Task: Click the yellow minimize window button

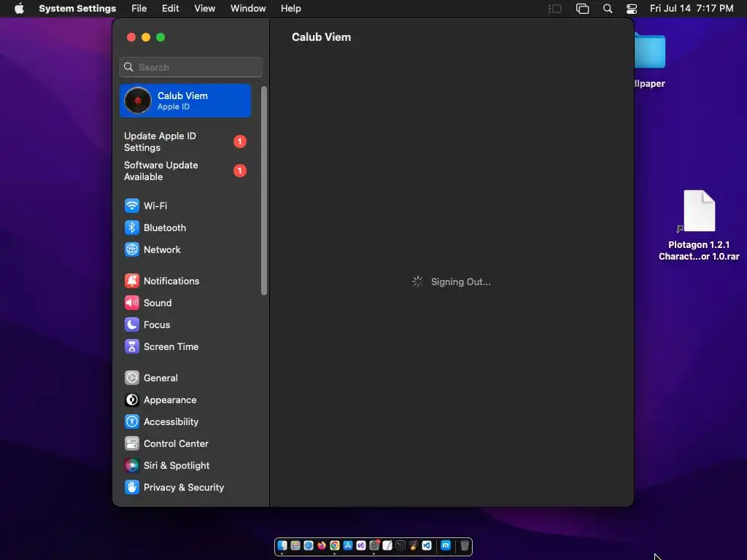Action: [146, 37]
